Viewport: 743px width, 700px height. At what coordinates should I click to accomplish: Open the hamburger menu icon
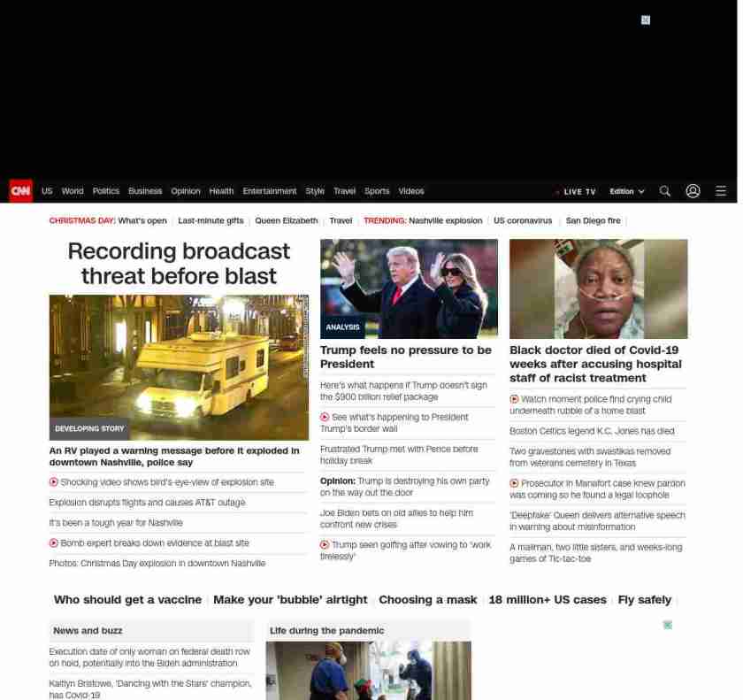pos(721,191)
